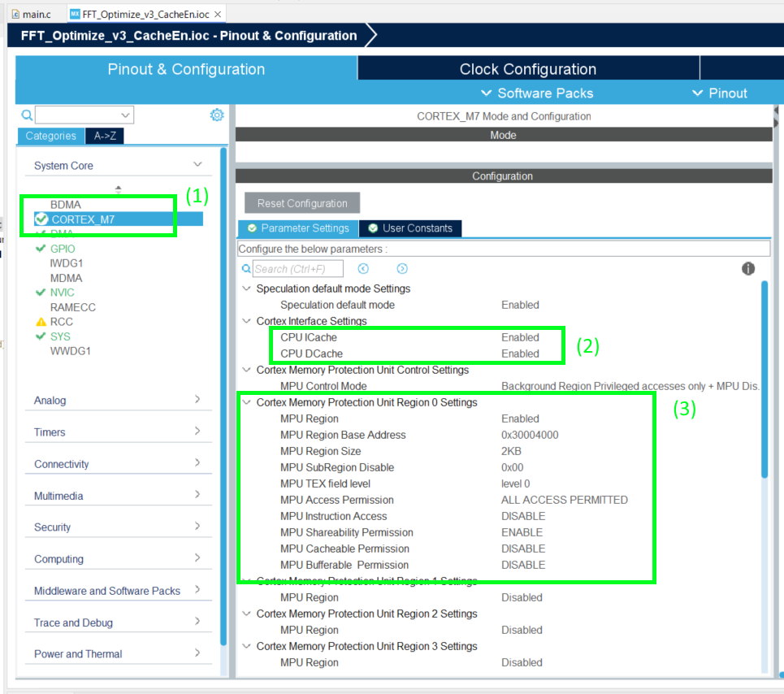Expand the Connectivity category
Viewport: 784px width, 694px height.
[x=197, y=462]
